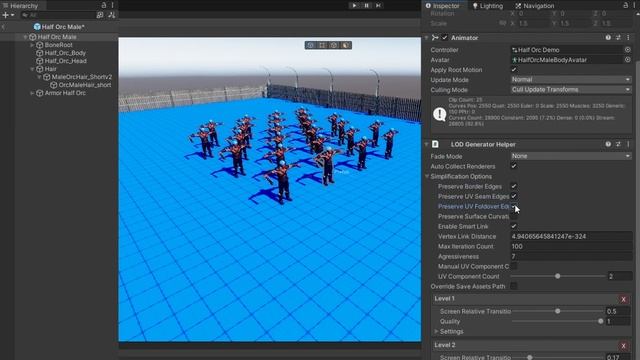Click the Max Iteration Count field
Image resolution: width=640 pixels, height=360 pixels.
[571, 246]
